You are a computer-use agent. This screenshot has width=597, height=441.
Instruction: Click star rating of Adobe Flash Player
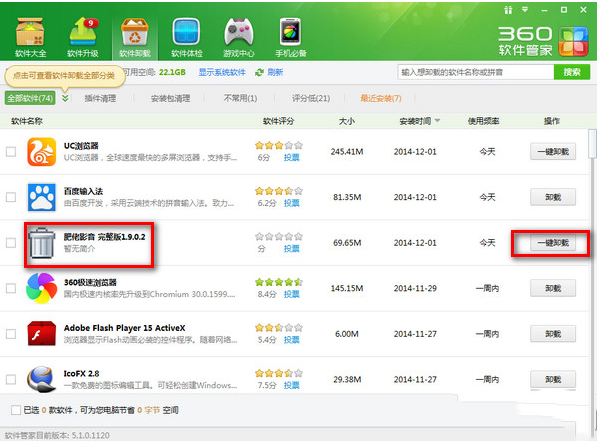[279, 328]
